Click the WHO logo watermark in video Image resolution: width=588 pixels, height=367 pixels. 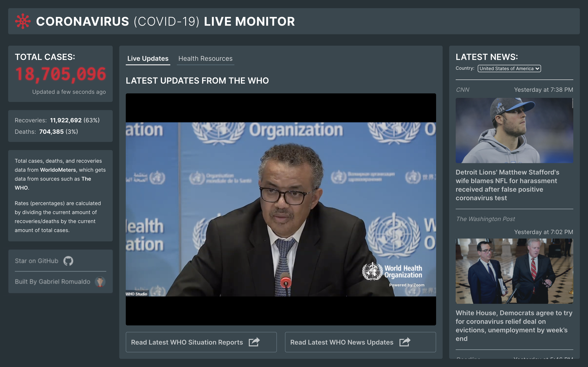click(372, 271)
